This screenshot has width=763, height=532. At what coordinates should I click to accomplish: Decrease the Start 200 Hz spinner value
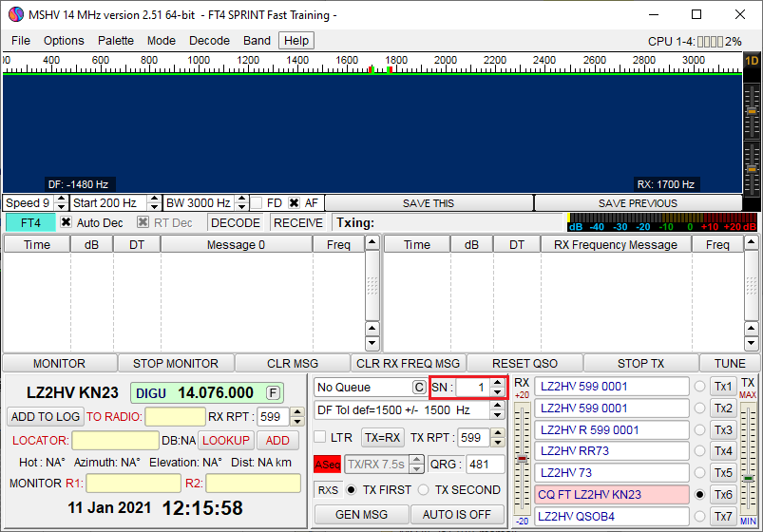click(x=154, y=207)
